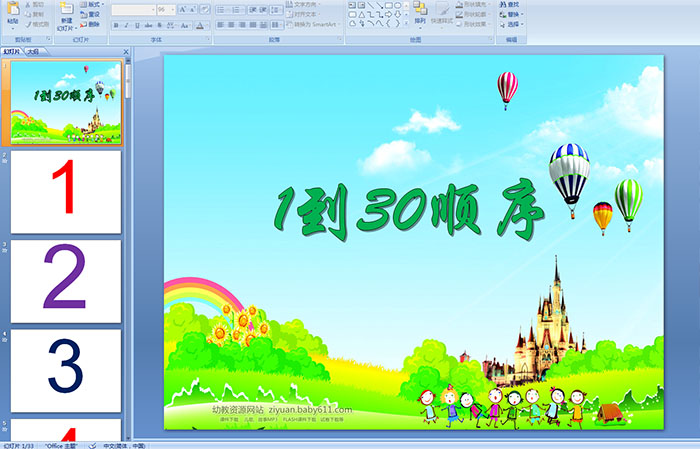
Task: Toggle Bold formatting
Action: [116, 25]
